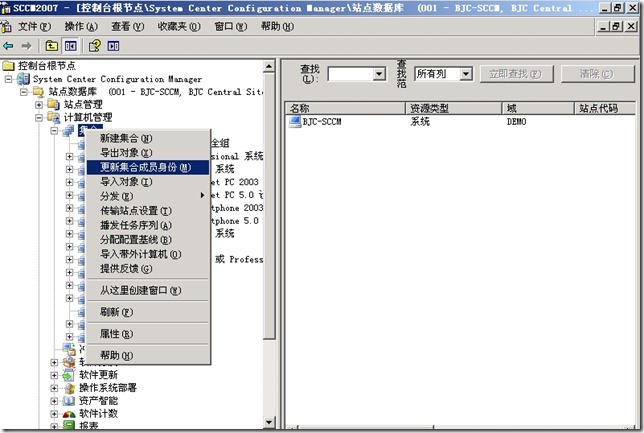Choose 传输站点设置(T) from context menu
This screenshot has width=644, height=433.
coord(148,211)
